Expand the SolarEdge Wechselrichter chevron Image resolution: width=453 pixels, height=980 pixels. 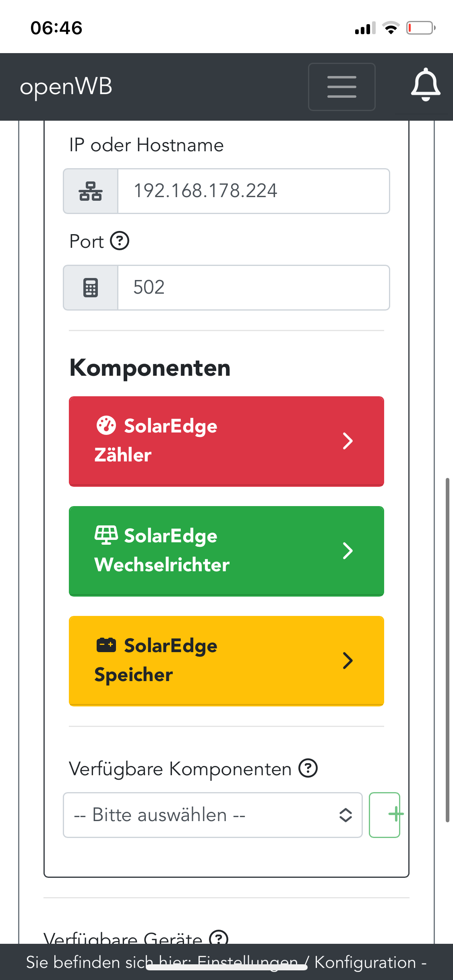click(348, 551)
